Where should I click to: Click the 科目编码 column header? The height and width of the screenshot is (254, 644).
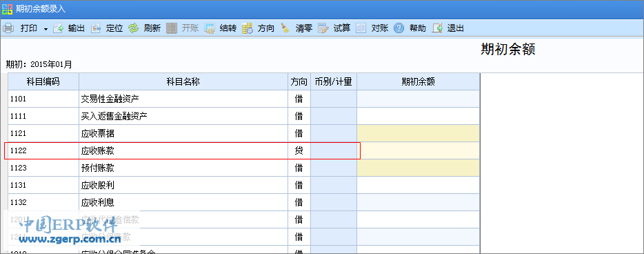point(43,81)
